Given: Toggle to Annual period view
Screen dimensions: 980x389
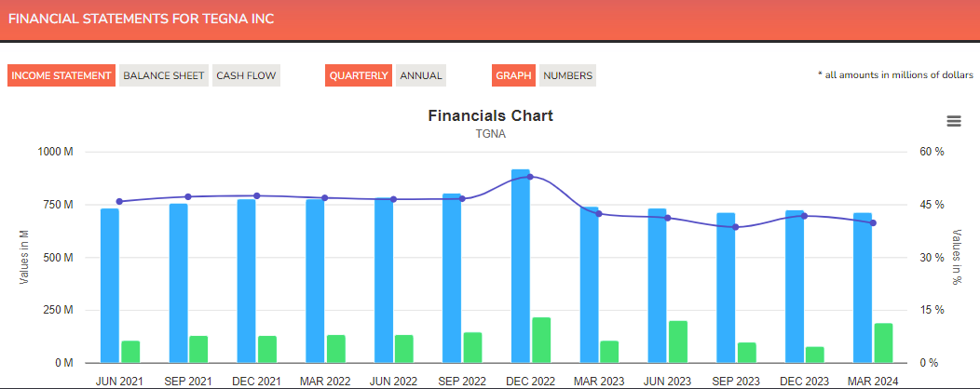Looking at the screenshot, I should (421, 75).
